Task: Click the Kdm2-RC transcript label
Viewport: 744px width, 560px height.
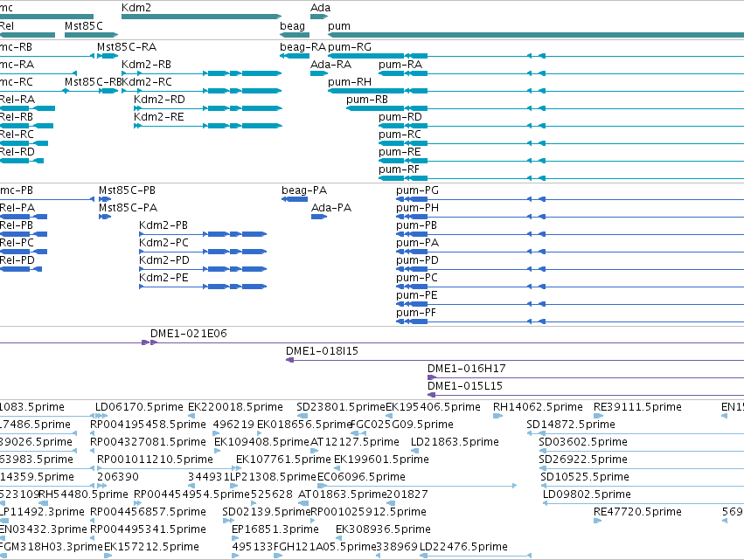Action: [147, 82]
